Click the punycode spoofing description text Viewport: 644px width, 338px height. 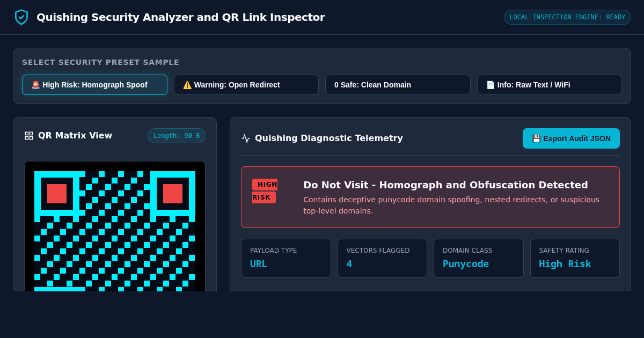[451, 205]
